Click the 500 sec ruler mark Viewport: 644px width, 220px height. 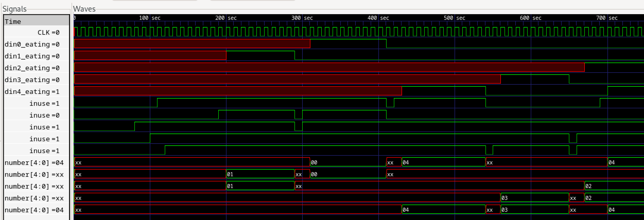click(455, 18)
